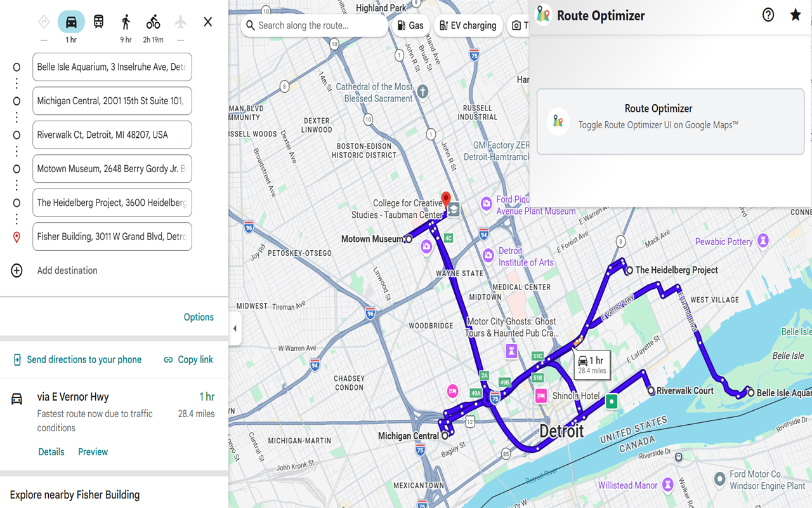Edit the Fisher Building destination field
Viewport: 812px width, 508px height.
tap(112, 237)
